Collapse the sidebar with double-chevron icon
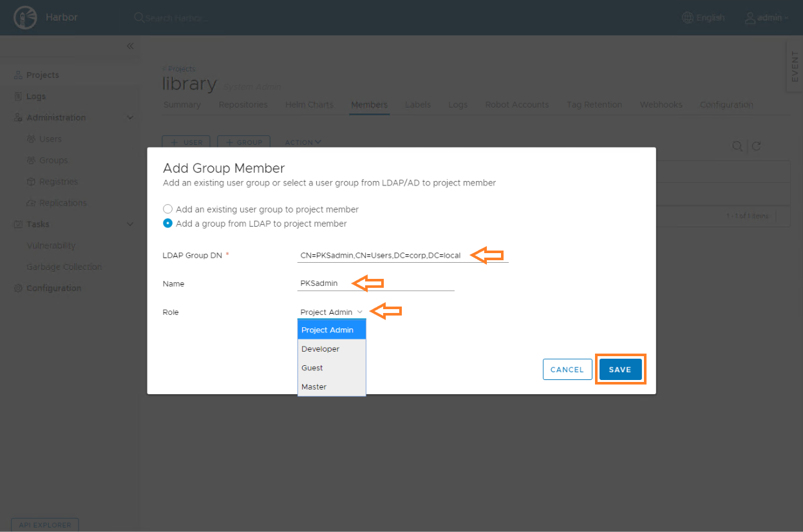 (130, 46)
